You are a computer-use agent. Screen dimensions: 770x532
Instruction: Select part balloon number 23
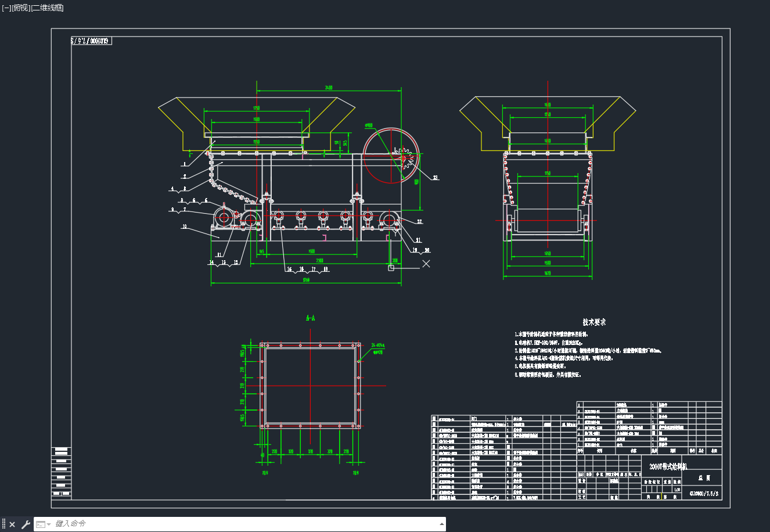coord(436,178)
